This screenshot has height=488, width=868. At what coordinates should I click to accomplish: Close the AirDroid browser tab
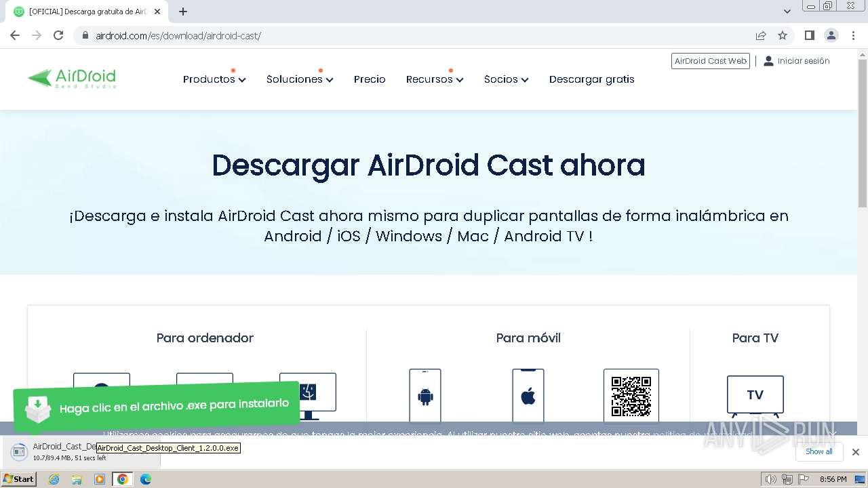coord(157,12)
